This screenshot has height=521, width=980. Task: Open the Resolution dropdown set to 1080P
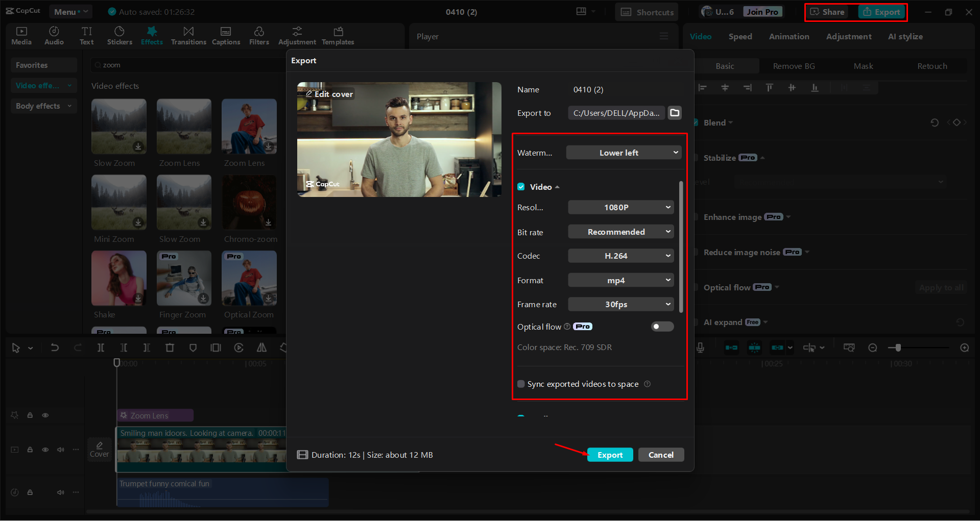click(620, 207)
